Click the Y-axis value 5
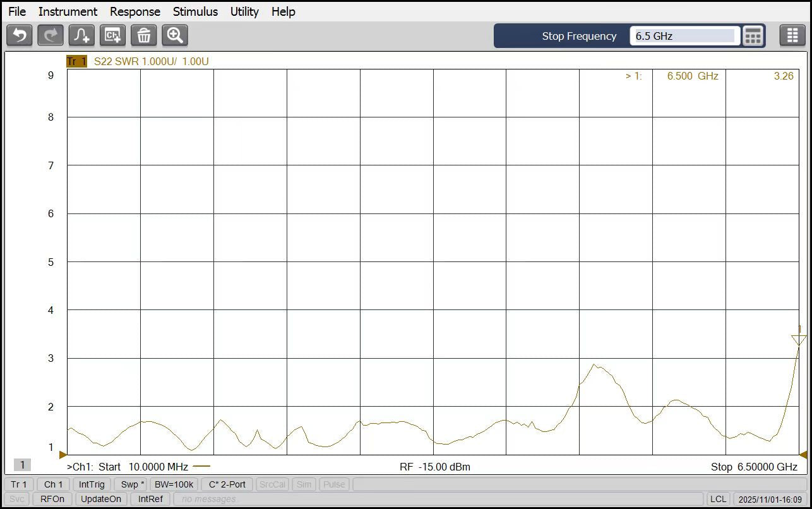 coord(51,262)
